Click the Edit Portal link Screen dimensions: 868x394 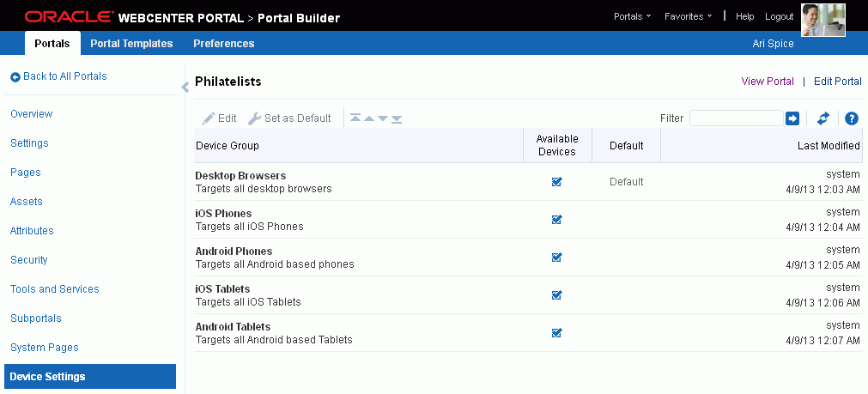(838, 82)
